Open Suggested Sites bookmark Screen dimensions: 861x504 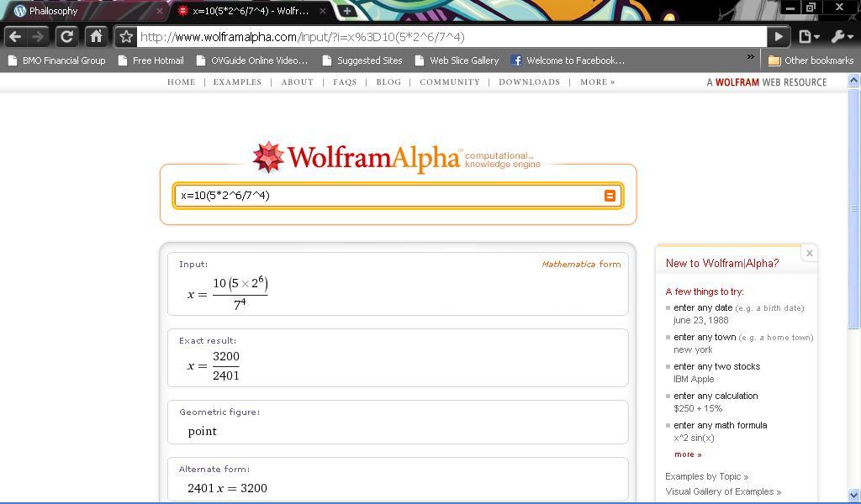(x=362, y=60)
